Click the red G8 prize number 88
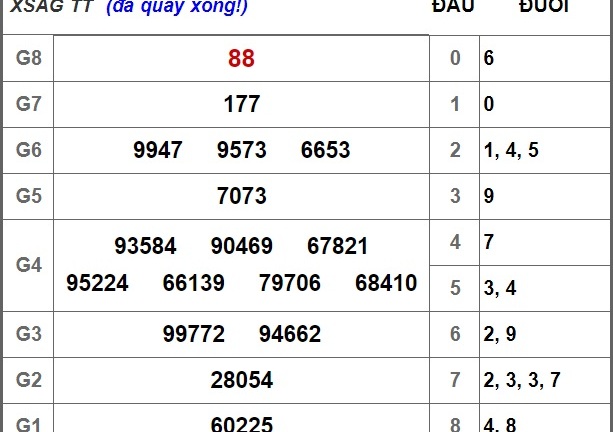Screen dimensions: 613x432 pyautogui.click(x=241, y=58)
